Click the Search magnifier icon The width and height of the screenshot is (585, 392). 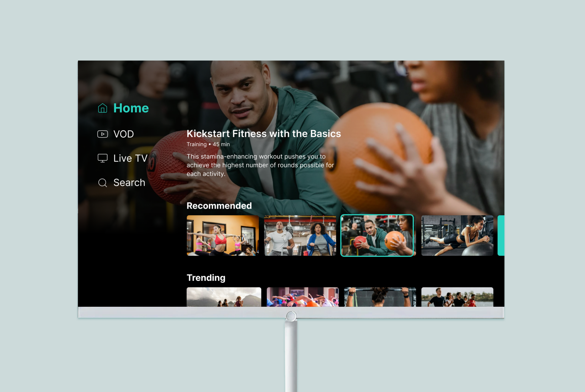point(103,183)
